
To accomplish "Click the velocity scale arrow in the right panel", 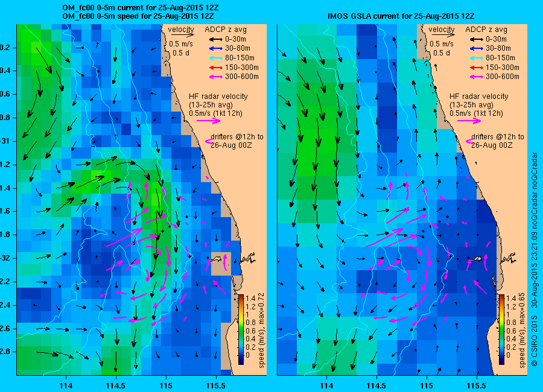I will 443,35.
